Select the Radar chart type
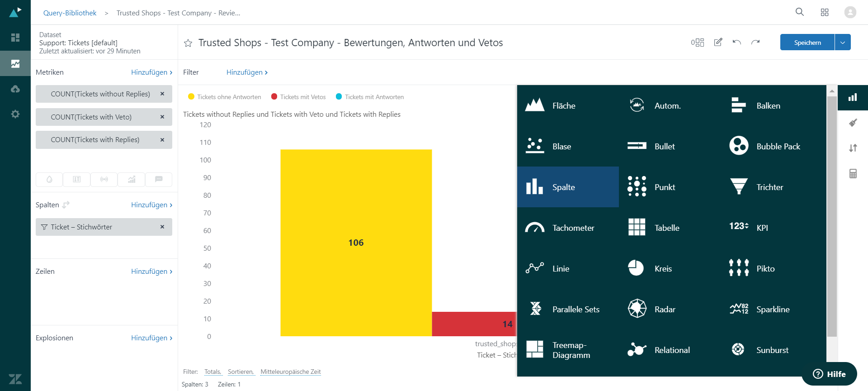The image size is (868, 391). click(x=670, y=309)
